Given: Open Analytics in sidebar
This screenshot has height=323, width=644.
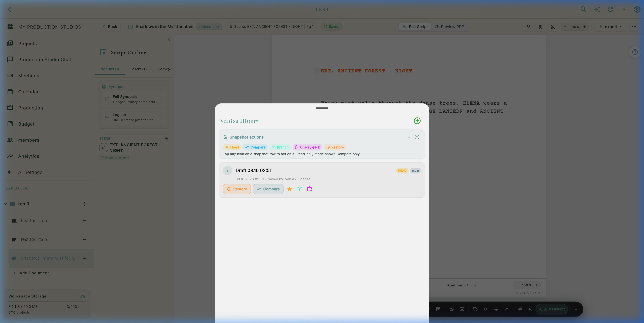Looking at the screenshot, I should 29,156.
